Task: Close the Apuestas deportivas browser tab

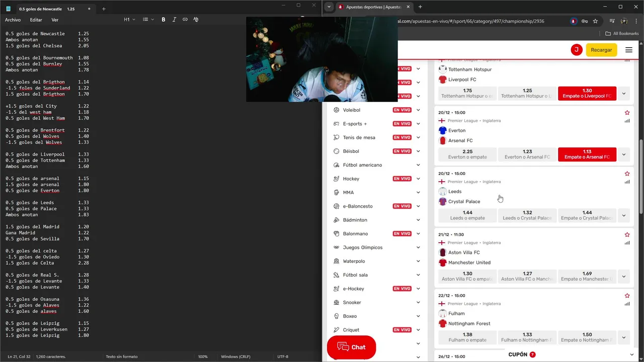Action: click(408, 7)
